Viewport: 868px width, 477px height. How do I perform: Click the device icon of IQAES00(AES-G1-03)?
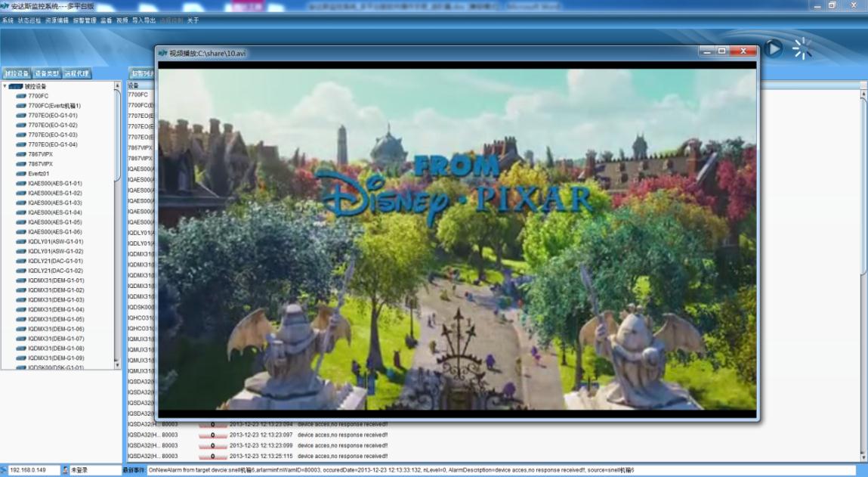(x=21, y=203)
